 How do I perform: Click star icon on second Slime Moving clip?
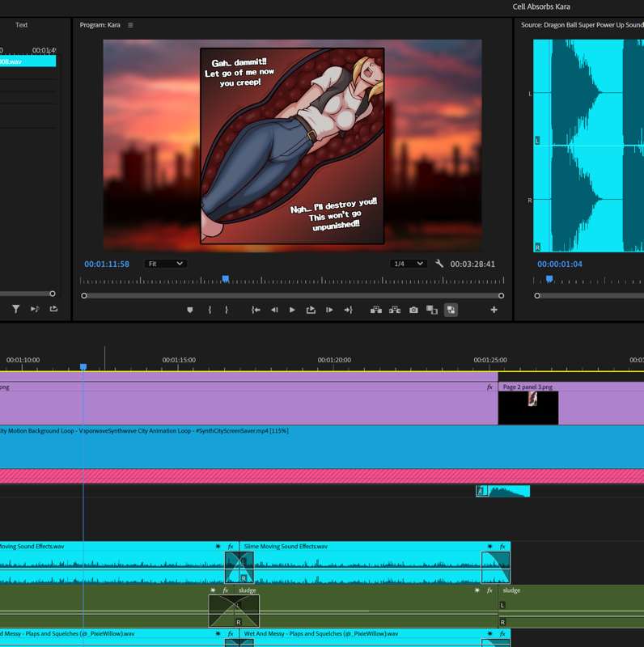tap(489, 547)
